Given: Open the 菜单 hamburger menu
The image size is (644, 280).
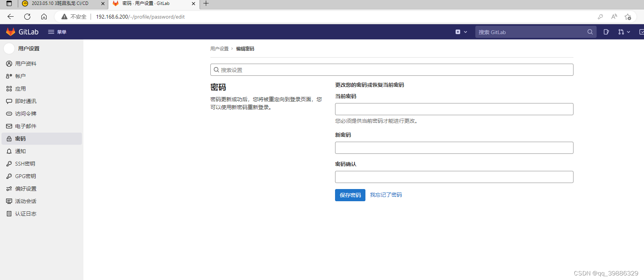Looking at the screenshot, I should (x=57, y=32).
